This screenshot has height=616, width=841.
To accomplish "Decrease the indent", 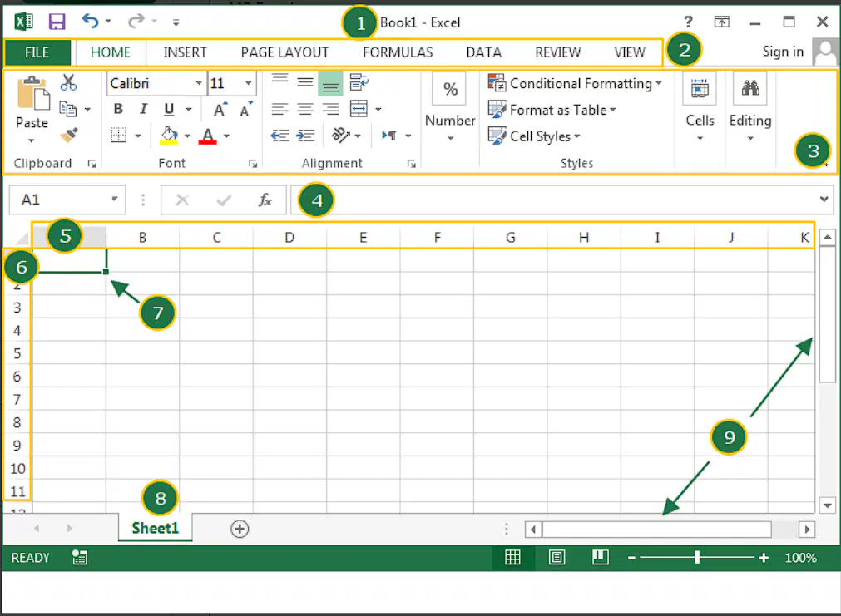I will [x=280, y=136].
